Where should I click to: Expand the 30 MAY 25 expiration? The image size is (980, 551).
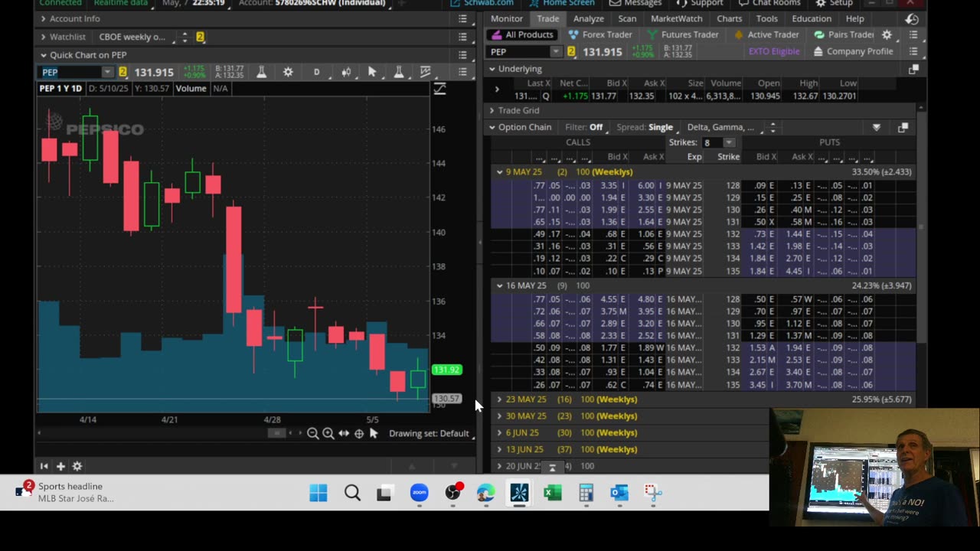(x=499, y=416)
